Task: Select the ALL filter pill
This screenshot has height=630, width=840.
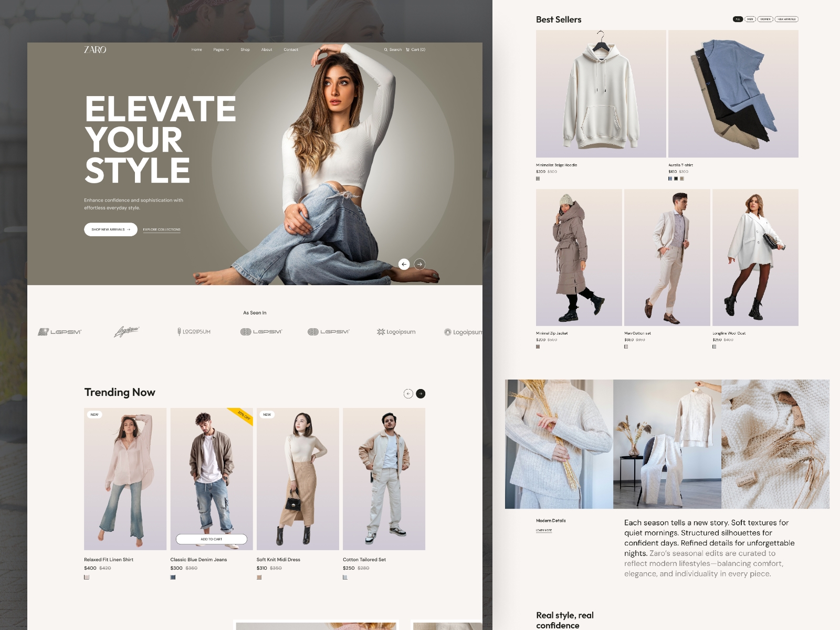Action: coord(738,19)
